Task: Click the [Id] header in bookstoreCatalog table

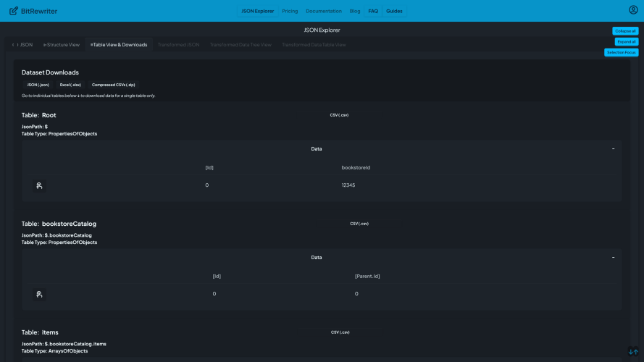Action: click(x=217, y=277)
